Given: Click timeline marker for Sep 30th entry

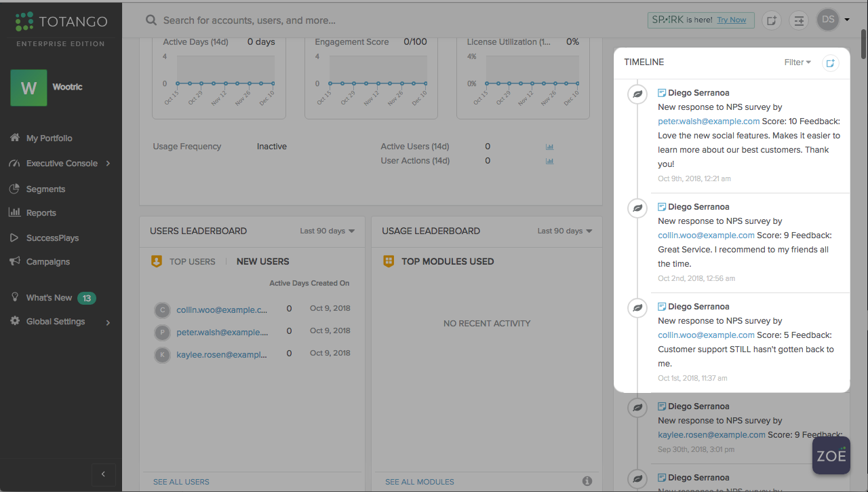Looking at the screenshot, I should pos(637,407).
